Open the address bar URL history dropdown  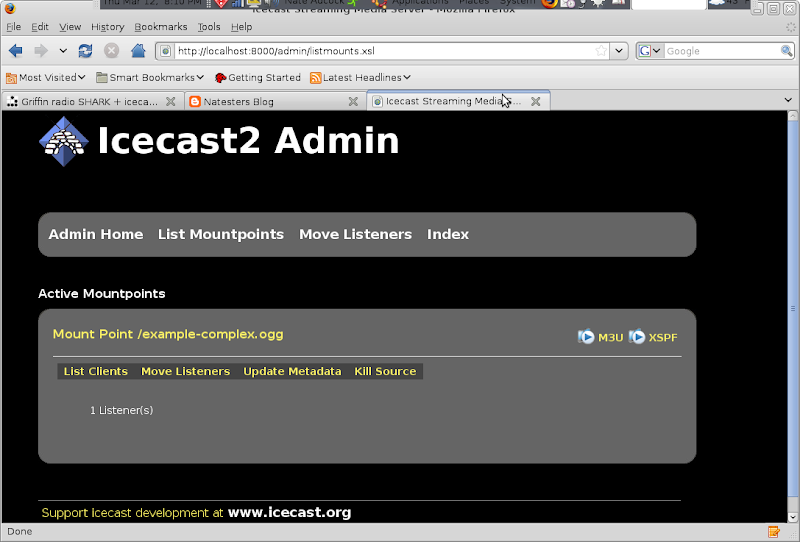618,51
